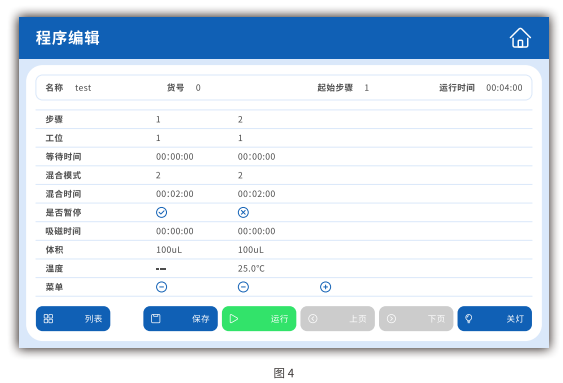
Task: Select the 步骤 row label
Action: (x=54, y=119)
